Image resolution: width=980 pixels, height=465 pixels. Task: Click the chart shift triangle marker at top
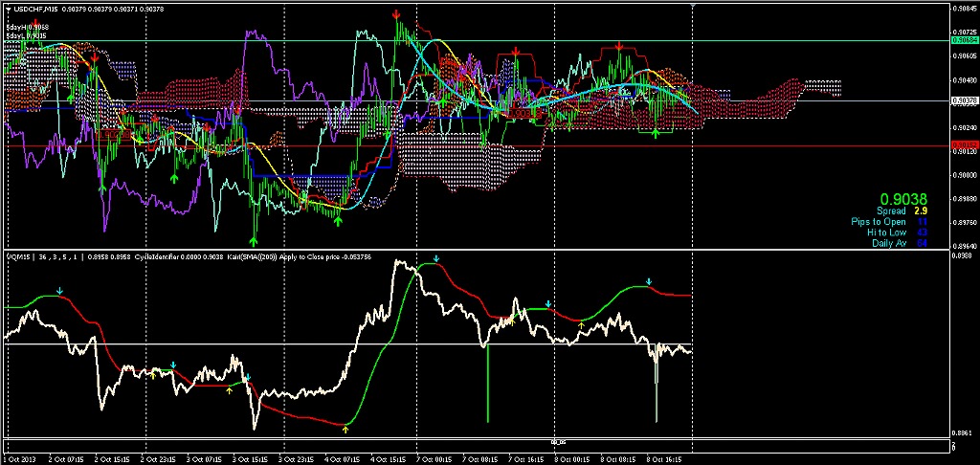[x=693, y=8]
